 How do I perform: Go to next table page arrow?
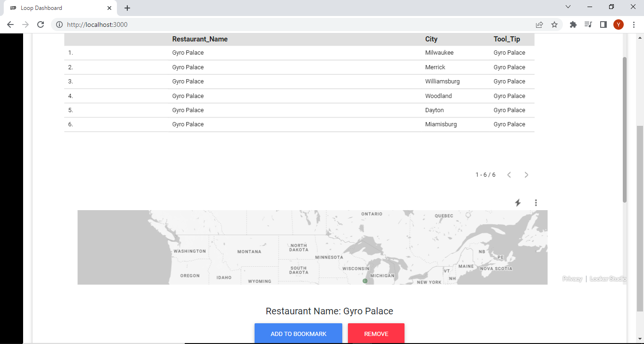pyautogui.click(x=527, y=175)
